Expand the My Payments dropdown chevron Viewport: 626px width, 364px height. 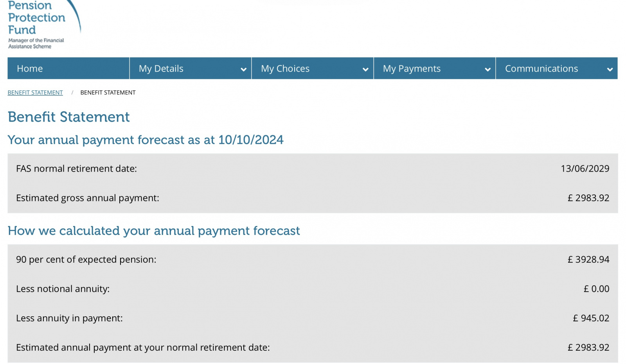coord(487,69)
